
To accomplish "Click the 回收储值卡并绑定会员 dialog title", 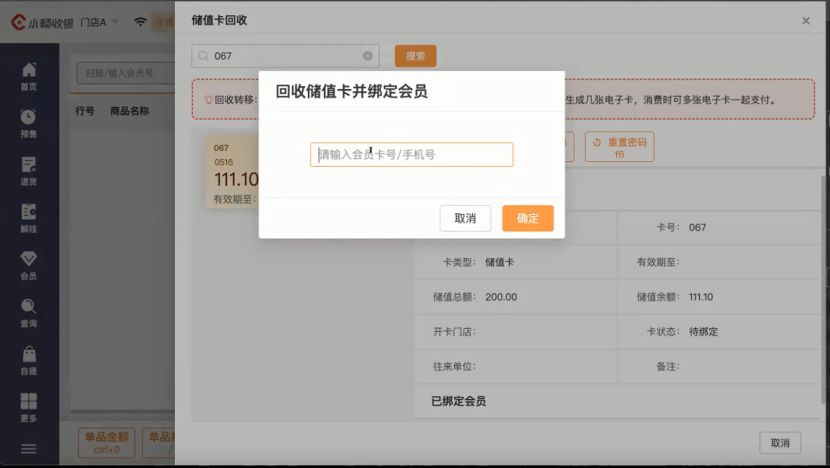I will [351, 91].
